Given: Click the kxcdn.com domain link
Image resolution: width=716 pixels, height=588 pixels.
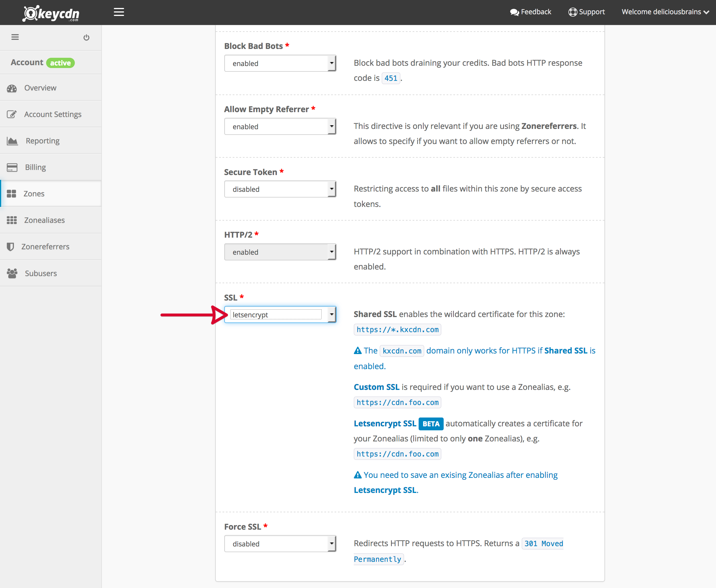Looking at the screenshot, I should click(402, 351).
